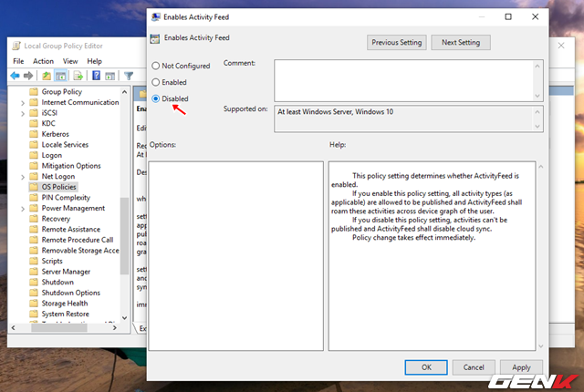The height and width of the screenshot is (392, 584).
Task: Select the Enabled radio button
Action: pos(156,82)
